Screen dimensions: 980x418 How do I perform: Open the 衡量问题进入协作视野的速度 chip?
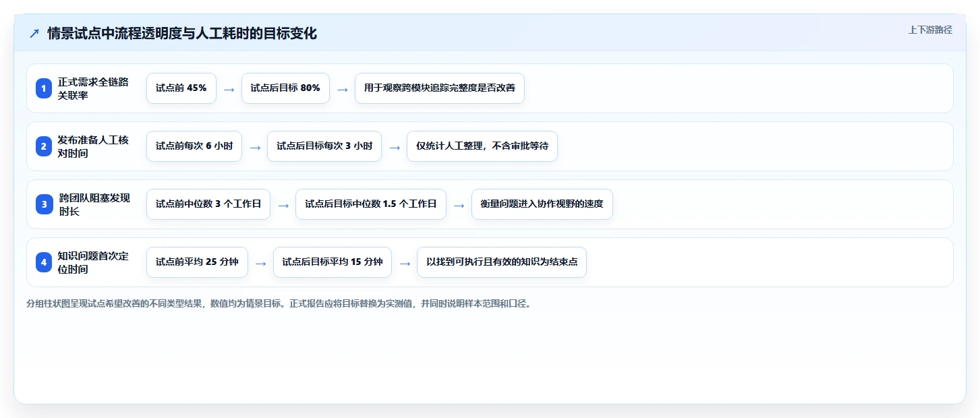click(542, 204)
